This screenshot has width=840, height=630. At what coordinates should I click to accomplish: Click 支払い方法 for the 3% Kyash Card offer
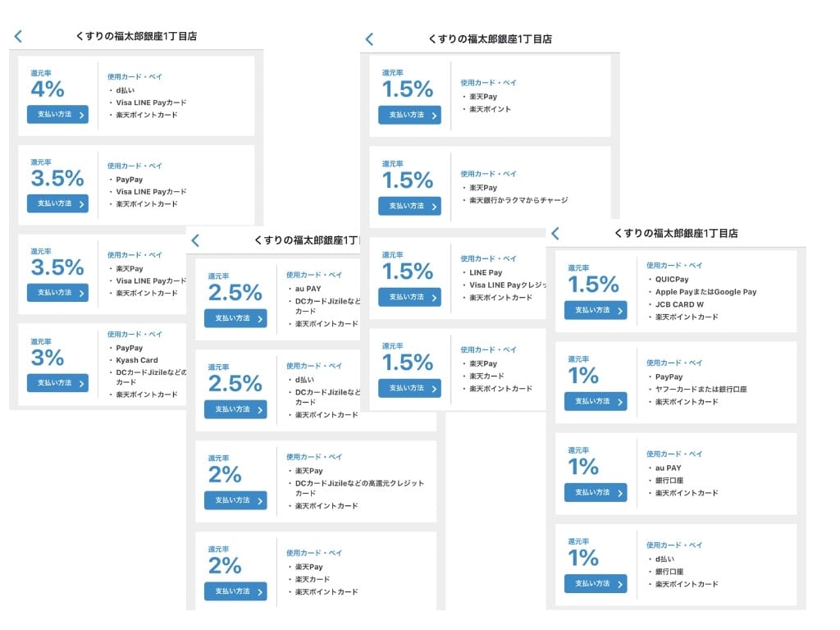pyautogui.click(x=57, y=382)
